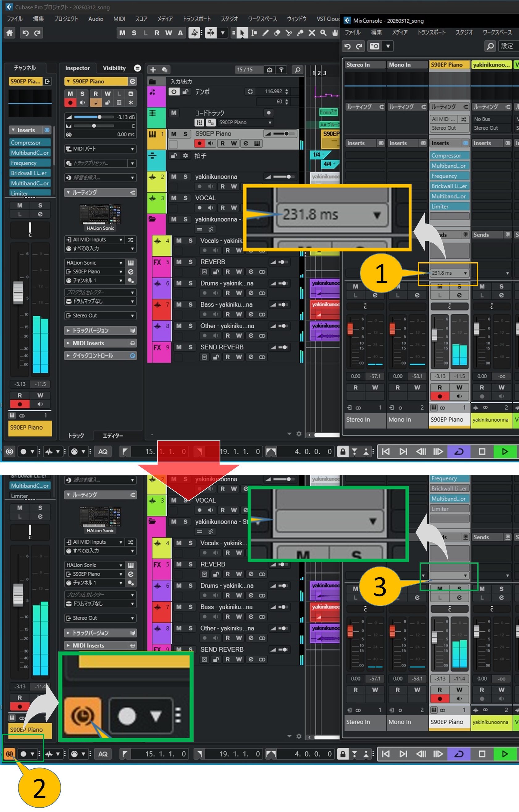Screen dimensions: 519x812
Task: Open the HALion Sonic instrument dropdown
Action: 120,263
